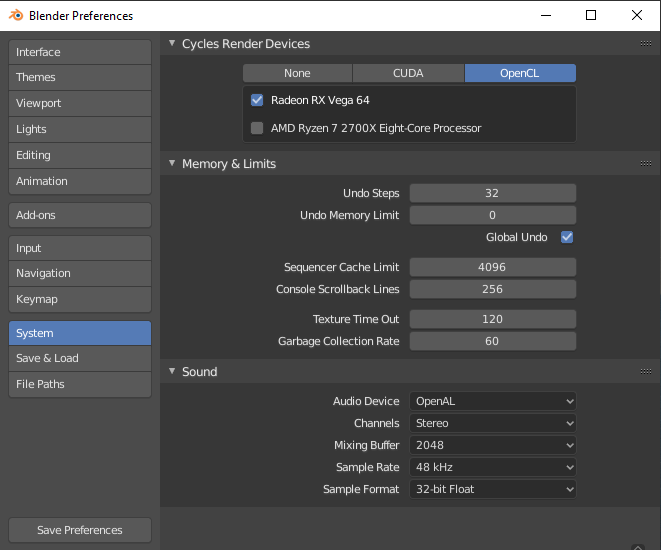Click the Sample Format label
Viewport: 662px width, 550px height.
[x=361, y=489]
